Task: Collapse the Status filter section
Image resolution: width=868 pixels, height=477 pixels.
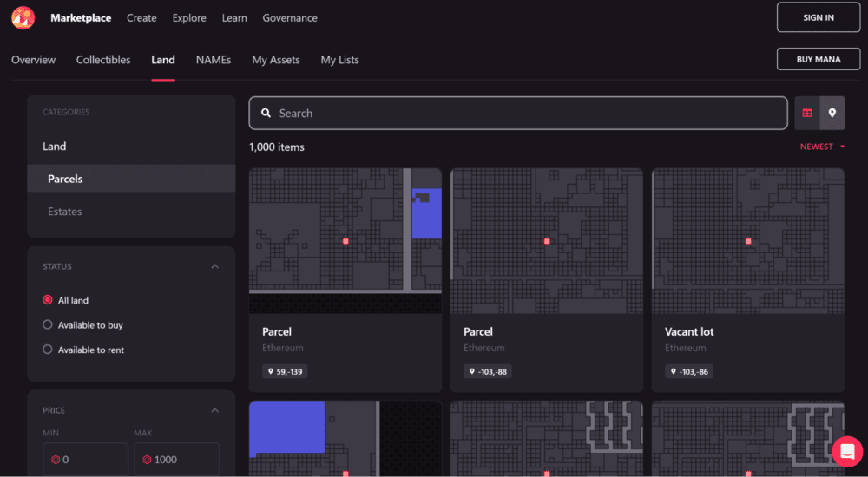Action: point(214,267)
